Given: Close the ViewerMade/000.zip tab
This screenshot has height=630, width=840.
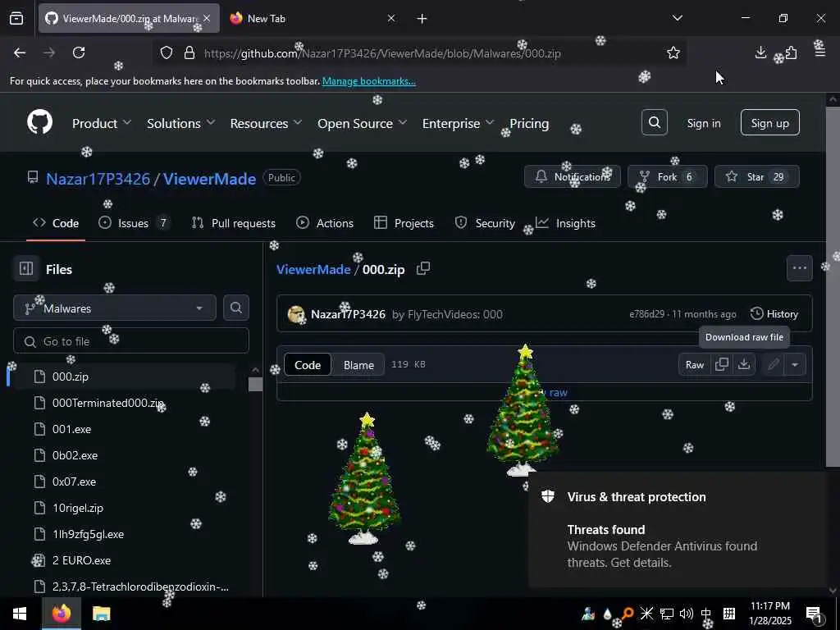Looking at the screenshot, I should 207,18.
